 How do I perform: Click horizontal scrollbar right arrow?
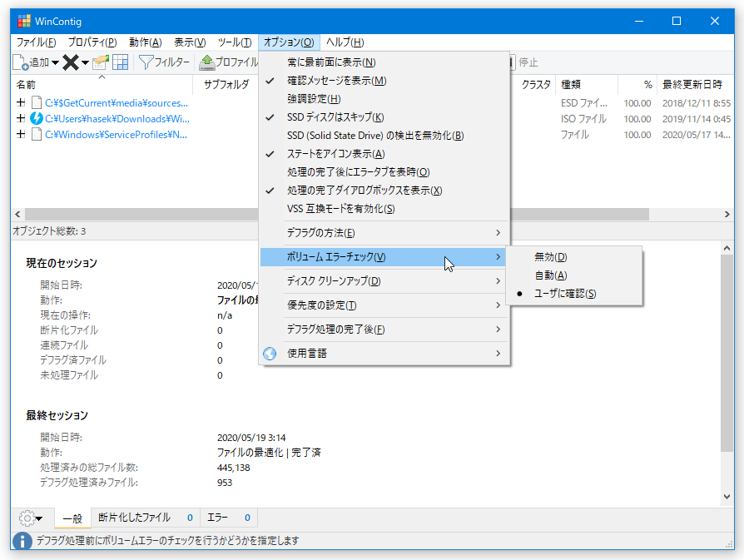click(727, 214)
